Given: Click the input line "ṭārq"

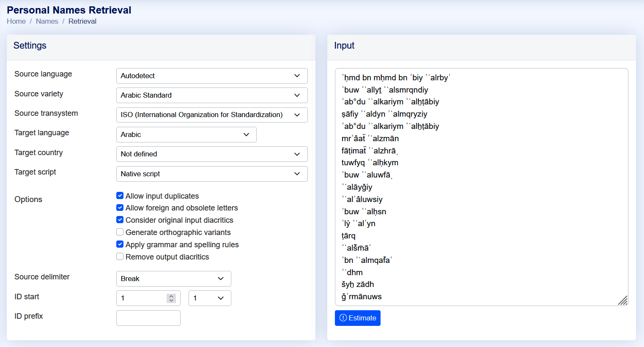Looking at the screenshot, I should pyautogui.click(x=348, y=236).
